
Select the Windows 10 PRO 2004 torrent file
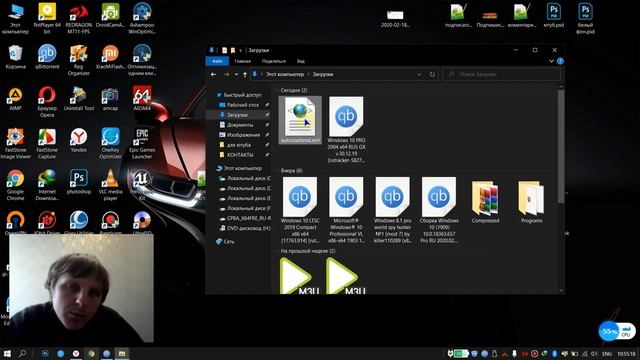(x=346, y=130)
